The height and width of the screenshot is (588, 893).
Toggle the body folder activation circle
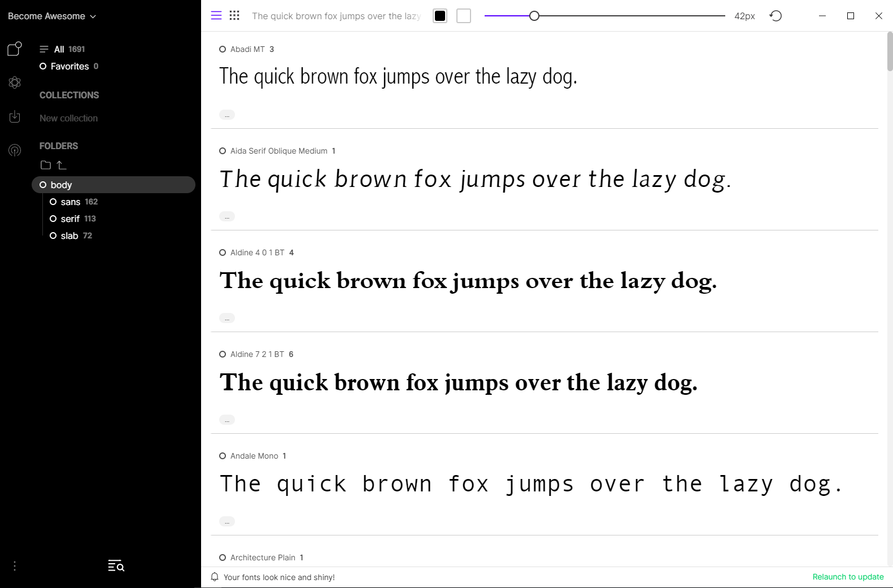tap(43, 185)
